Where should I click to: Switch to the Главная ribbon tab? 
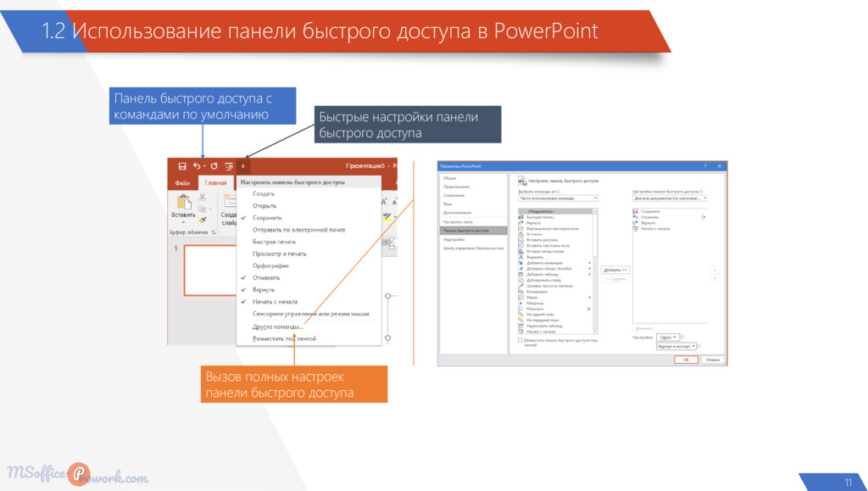coord(215,182)
